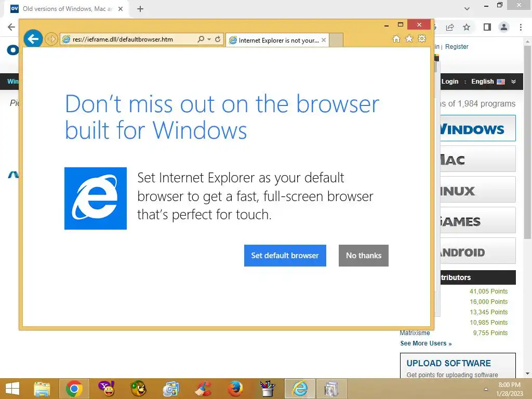Image resolution: width=532 pixels, height=399 pixels.
Task: Choose the Windows platform button
Action: pyautogui.click(x=478, y=128)
